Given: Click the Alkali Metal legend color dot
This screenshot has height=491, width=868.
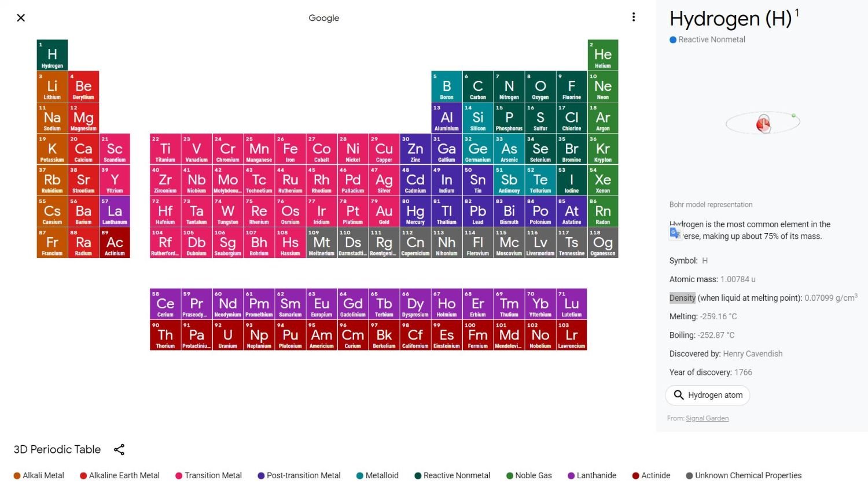Looking at the screenshot, I should coord(17,475).
